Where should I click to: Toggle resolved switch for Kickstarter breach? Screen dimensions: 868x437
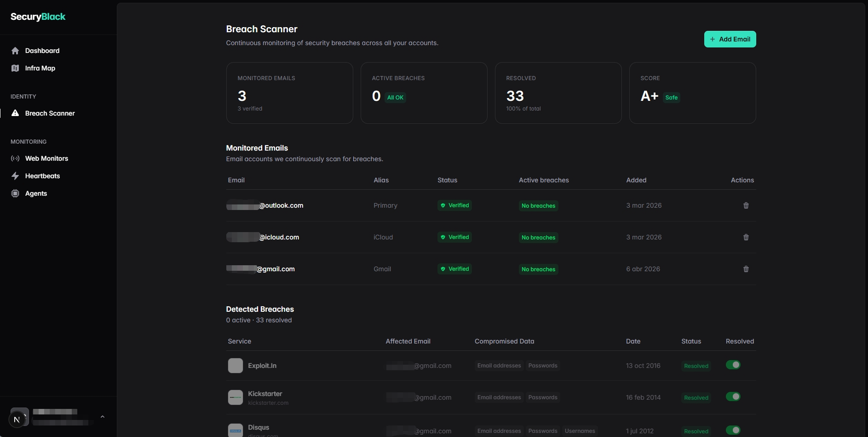point(733,396)
